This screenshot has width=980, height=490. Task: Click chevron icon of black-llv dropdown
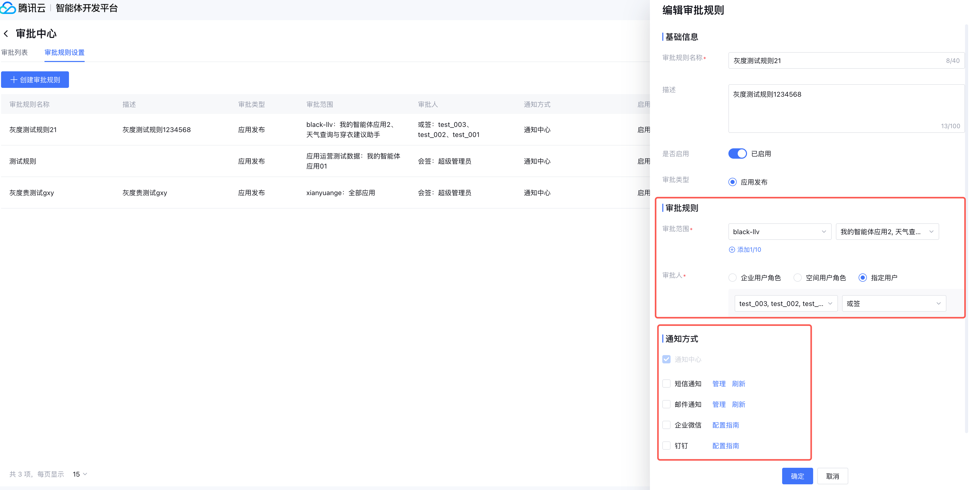pos(824,232)
